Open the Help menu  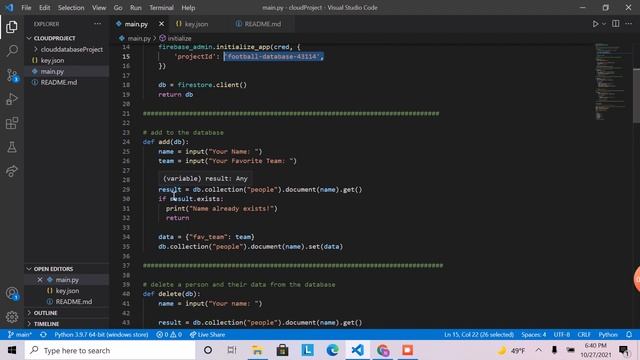(188, 8)
